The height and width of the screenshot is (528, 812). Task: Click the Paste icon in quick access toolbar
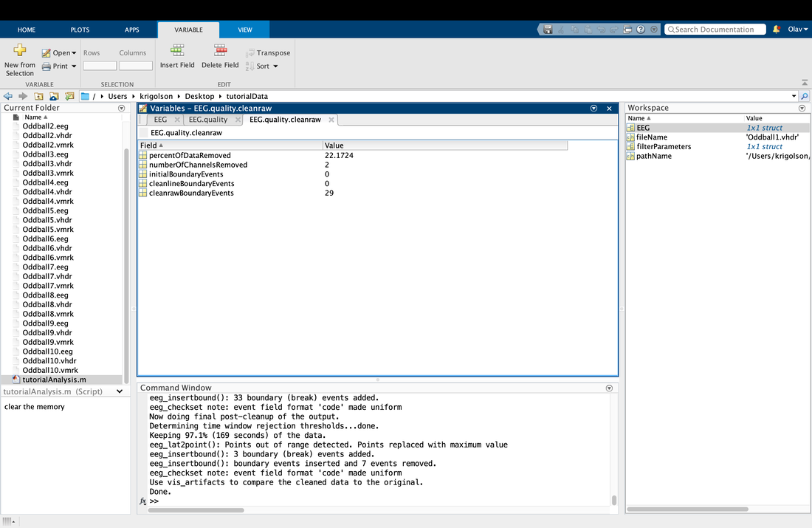coord(588,30)
